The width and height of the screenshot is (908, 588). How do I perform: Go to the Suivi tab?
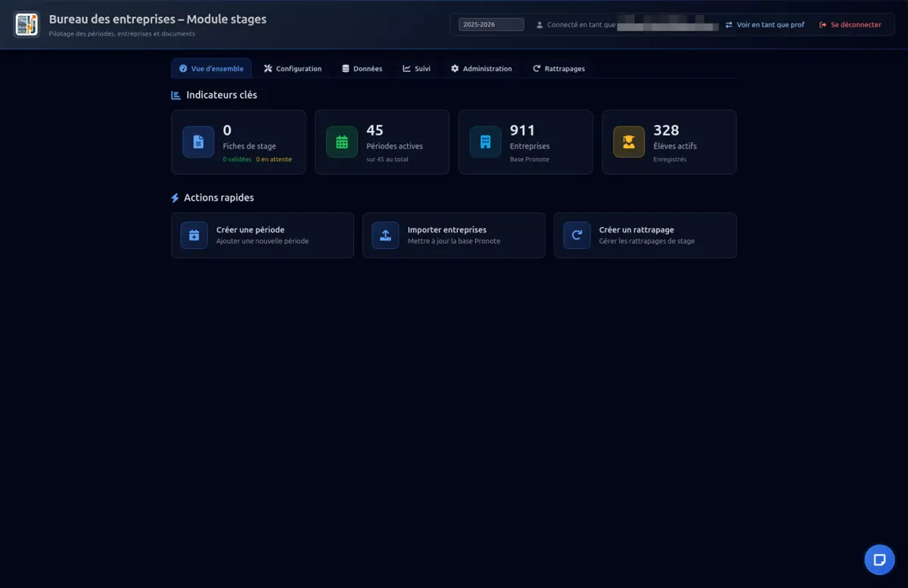[x=417, y=69]
